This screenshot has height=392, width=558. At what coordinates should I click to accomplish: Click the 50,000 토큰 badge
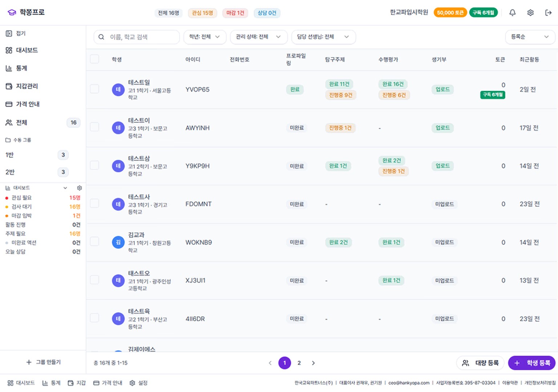(450, 13)
